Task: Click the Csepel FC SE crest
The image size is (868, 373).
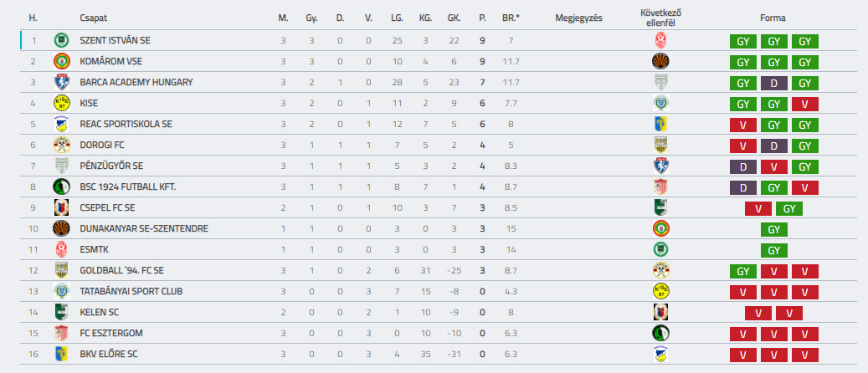Action: tap(61, 207)
